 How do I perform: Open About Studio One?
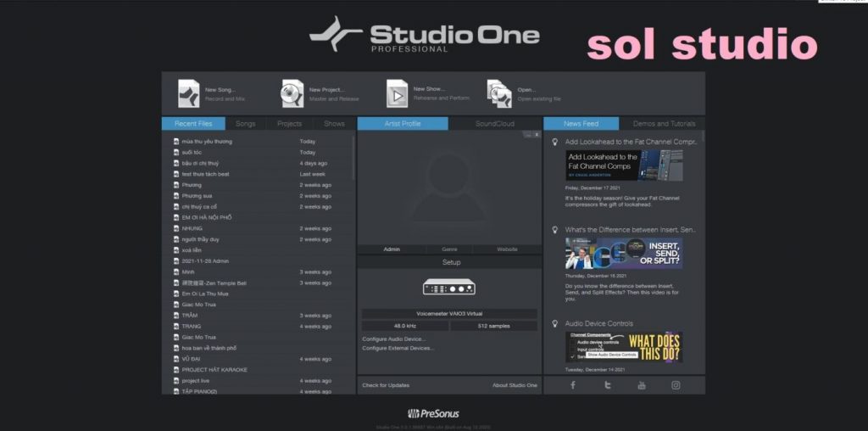tap(515, 385)
